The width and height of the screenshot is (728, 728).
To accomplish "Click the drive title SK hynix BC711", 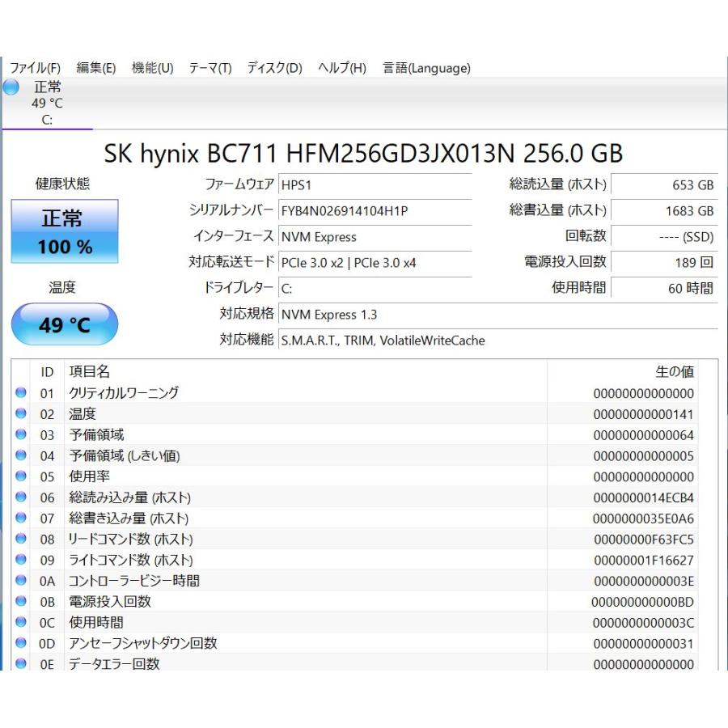I will tap(363, 153).
